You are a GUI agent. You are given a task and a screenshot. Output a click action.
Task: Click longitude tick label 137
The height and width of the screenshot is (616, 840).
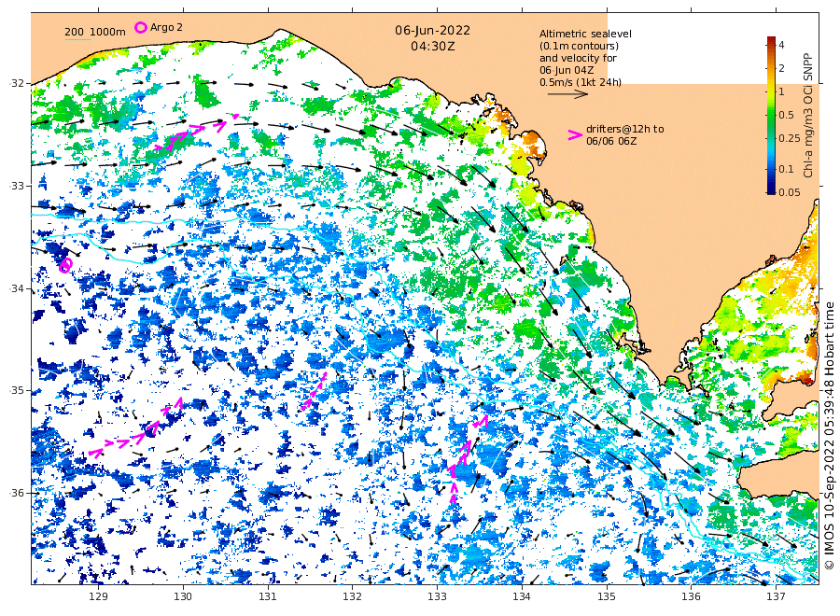[776, 596]
